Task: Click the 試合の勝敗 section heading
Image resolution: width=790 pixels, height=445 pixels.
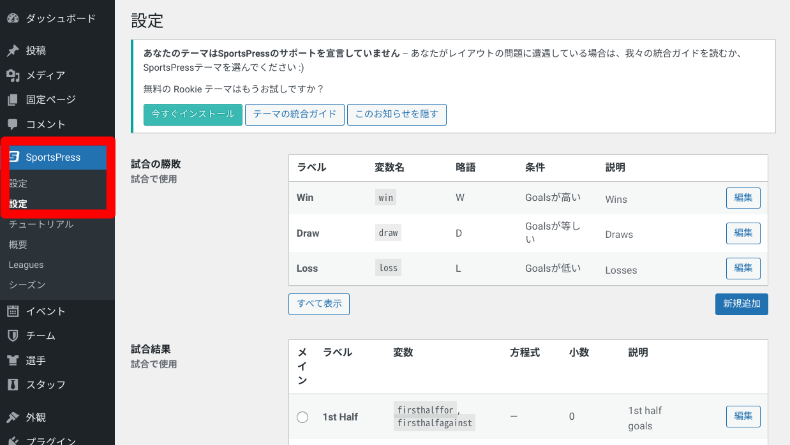Action: coord(156,164)
